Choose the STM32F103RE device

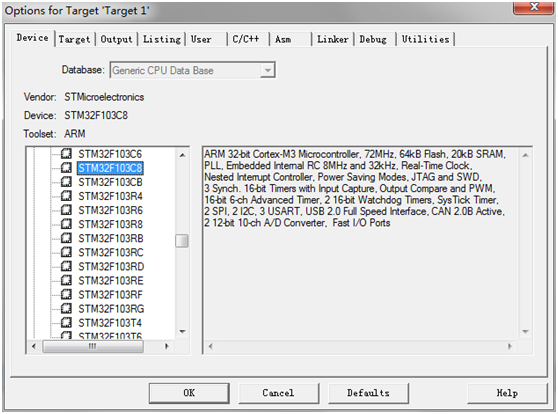point(111,281)
